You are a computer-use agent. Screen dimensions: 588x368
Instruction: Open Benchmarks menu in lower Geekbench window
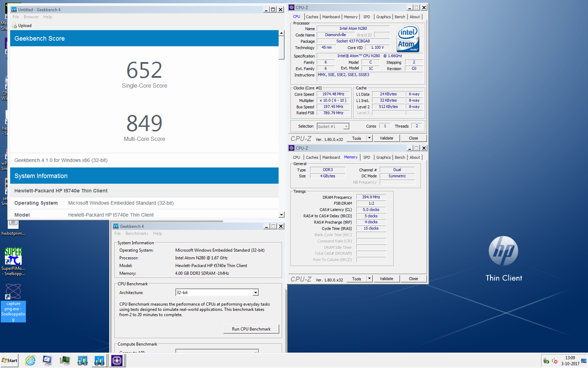(x=137, y=233)
